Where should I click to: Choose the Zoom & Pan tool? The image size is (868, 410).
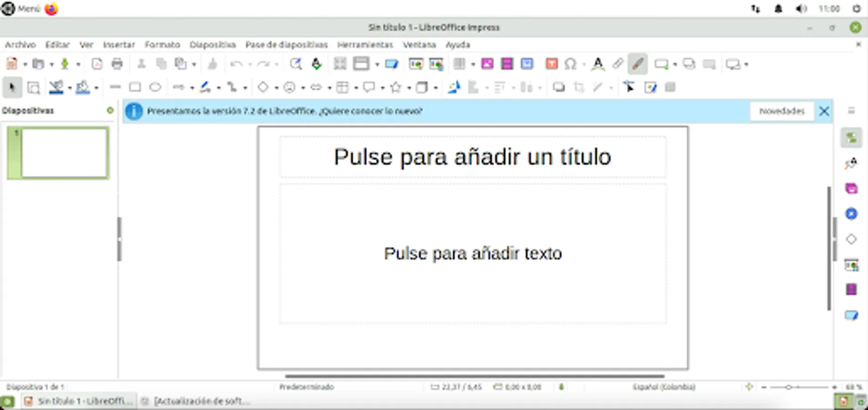click(x=33, y=87)
